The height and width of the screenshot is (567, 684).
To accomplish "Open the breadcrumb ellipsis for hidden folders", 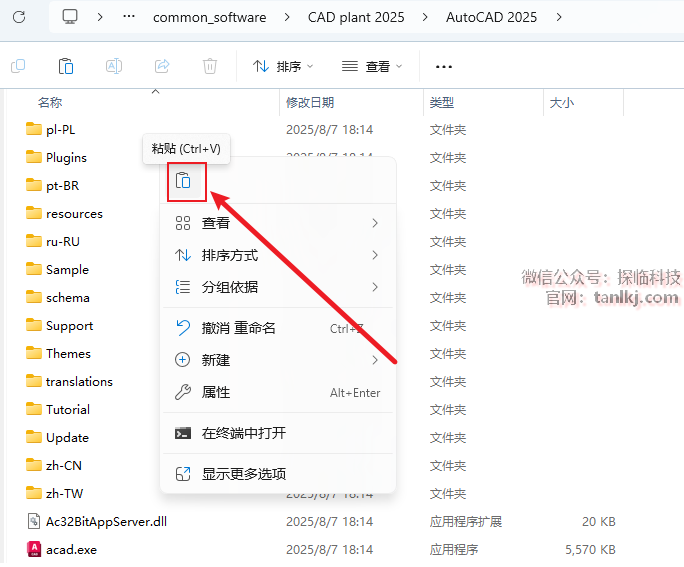I will (x=129, y=17).
